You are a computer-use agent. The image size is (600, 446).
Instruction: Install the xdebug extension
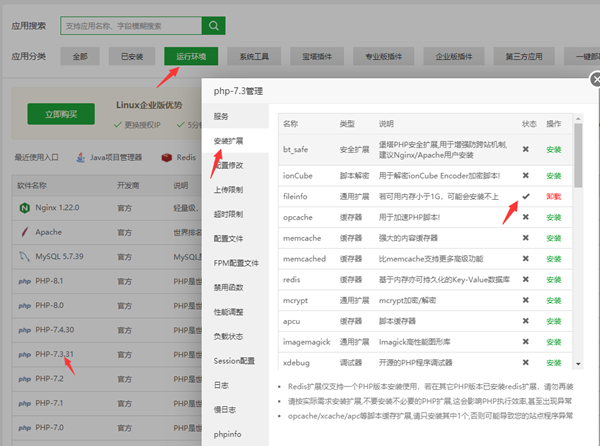pyautogui.click(x=554, y=363)
